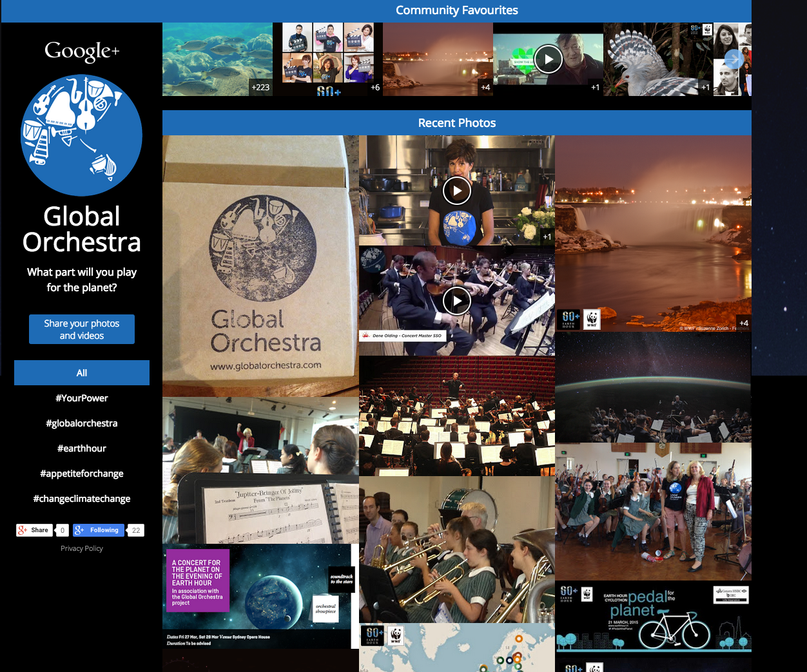The image size is (807, 672).
Task: Filter photos by #changeclimatechange
Action: point(82,499)
